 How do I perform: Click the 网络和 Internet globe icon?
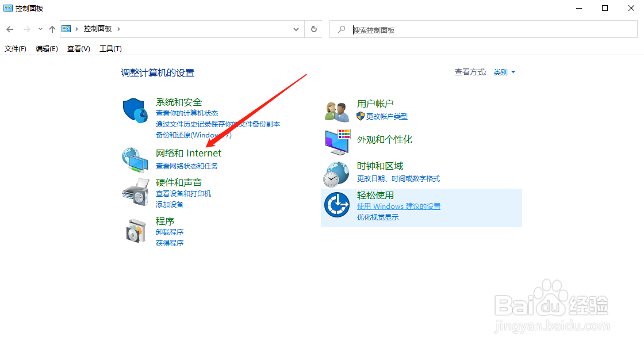pyautogui.click(x=135, y=159)
